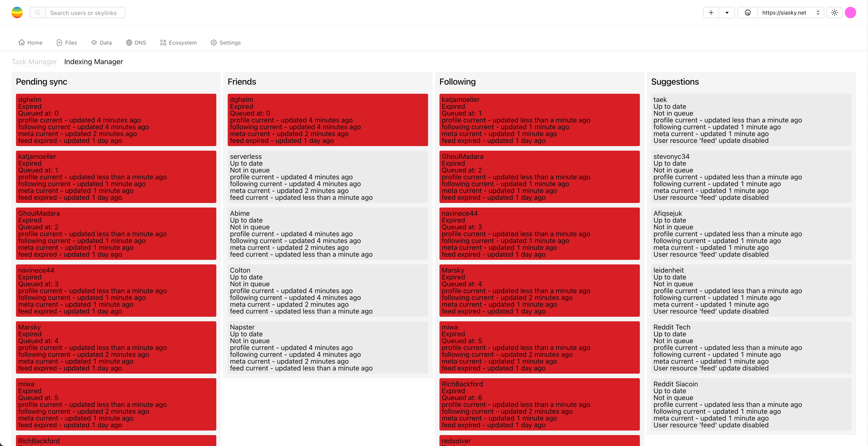Click the portal globe icon
The width and height of the screenshot is (868, 446).
747,13
